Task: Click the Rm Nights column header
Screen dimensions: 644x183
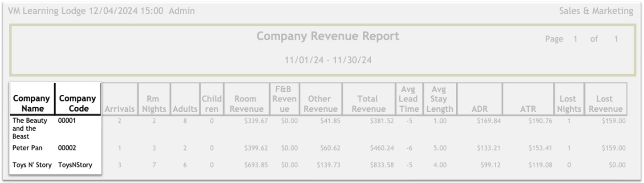Action: [x=154, y=104]
